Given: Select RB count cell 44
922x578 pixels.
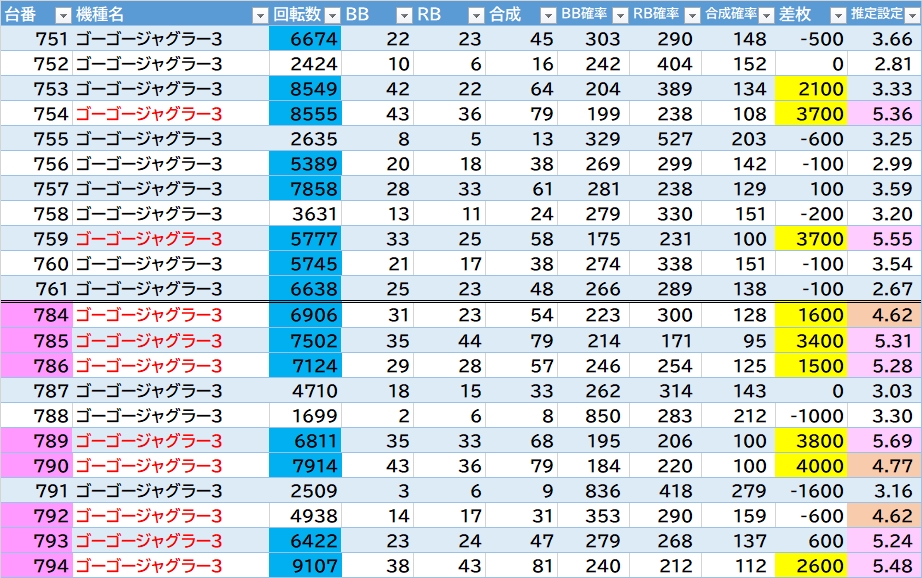Looking at the screenshot, I should point(449,340).
